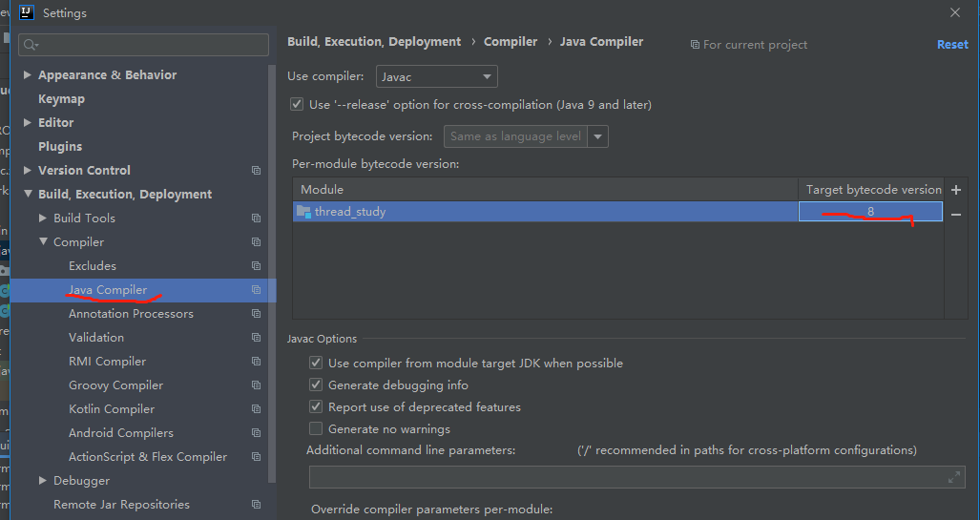The height and width of the screenshot is (520, 980).
Task: Expand Appearance & Behavior section
Action: click(28, 75)
